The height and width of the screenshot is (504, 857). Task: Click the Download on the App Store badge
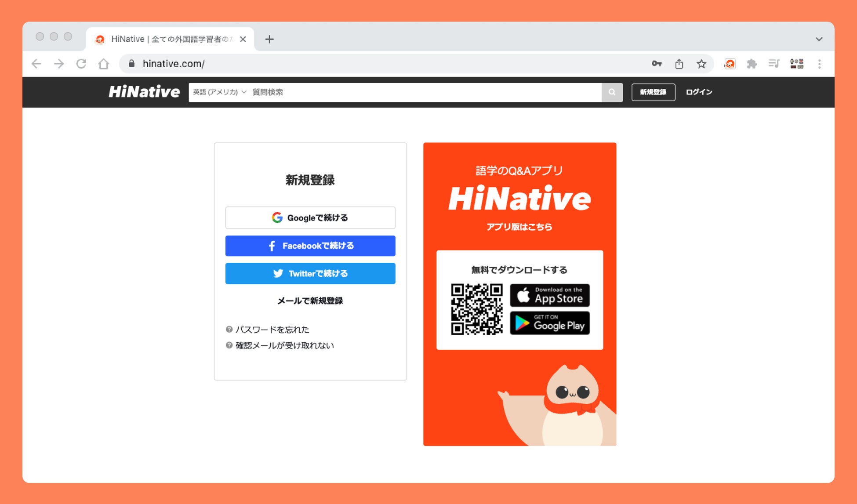coord(549,295)
